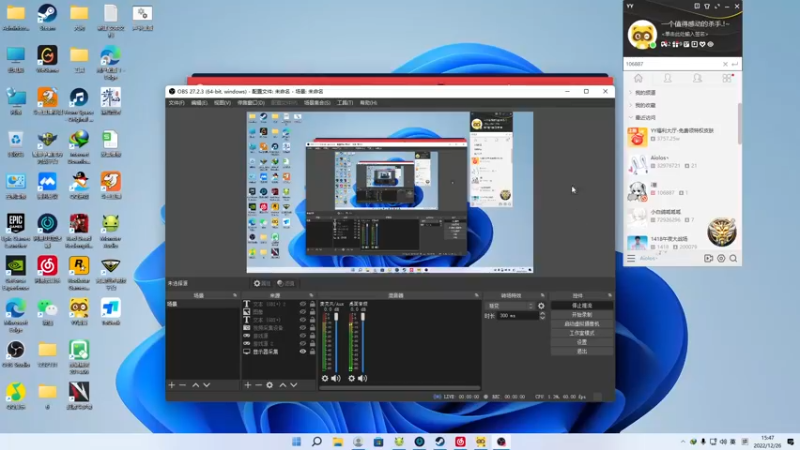The image size is (800, 450).
Task: Open the YY groups tab icon
Action: (x=697, y=78)
